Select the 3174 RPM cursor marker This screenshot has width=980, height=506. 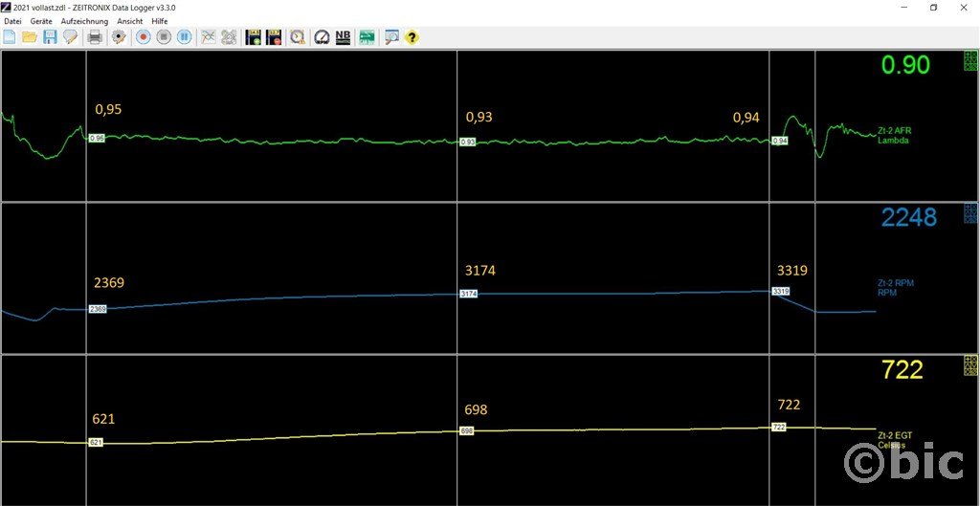click(468, 294)
